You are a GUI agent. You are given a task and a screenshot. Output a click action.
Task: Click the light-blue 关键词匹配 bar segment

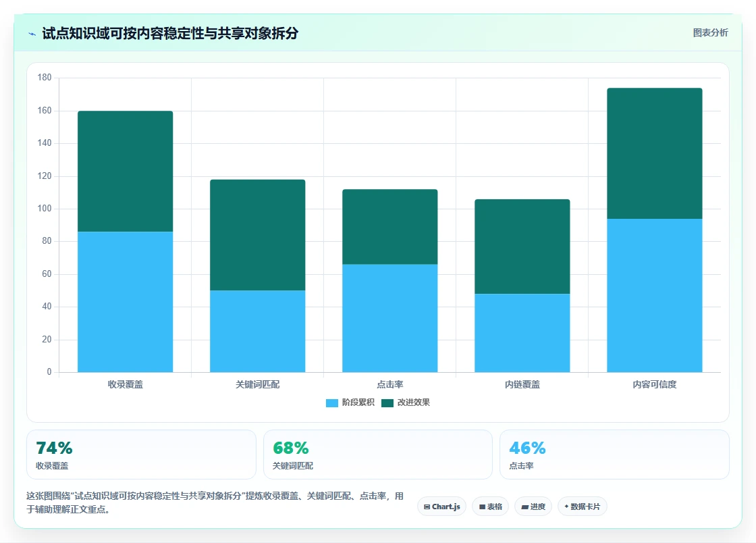257,332
